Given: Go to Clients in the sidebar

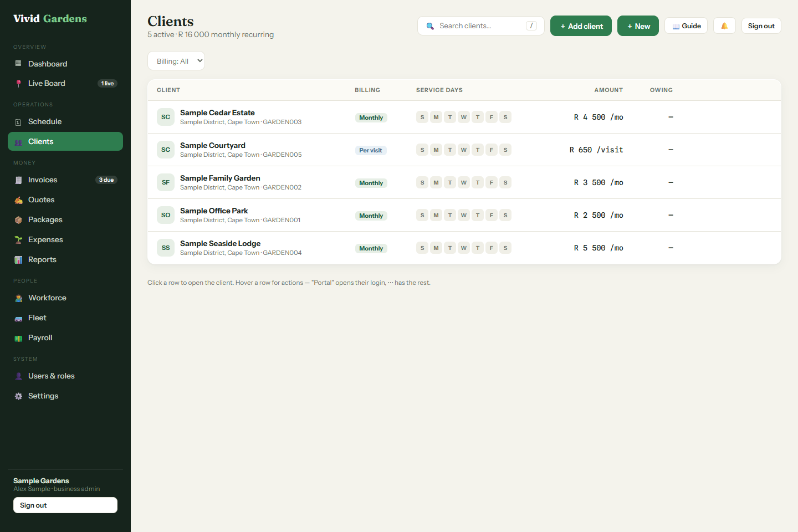Looking at the screenshot, I should pos(65,141).
